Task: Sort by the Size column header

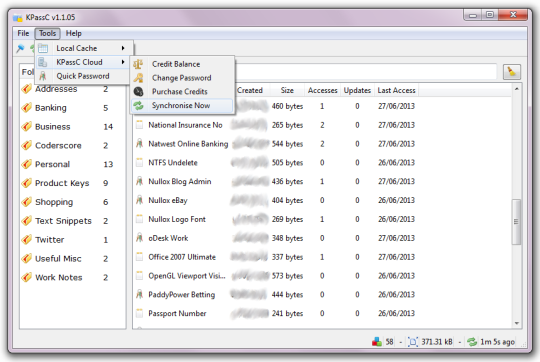Action: pos(287,91)
